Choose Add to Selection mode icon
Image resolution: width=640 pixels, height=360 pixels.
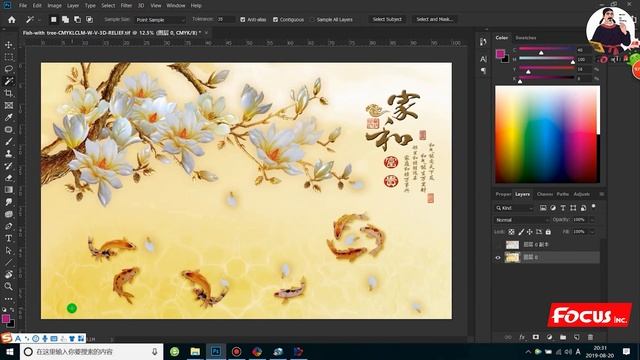(x=65, y=20)
